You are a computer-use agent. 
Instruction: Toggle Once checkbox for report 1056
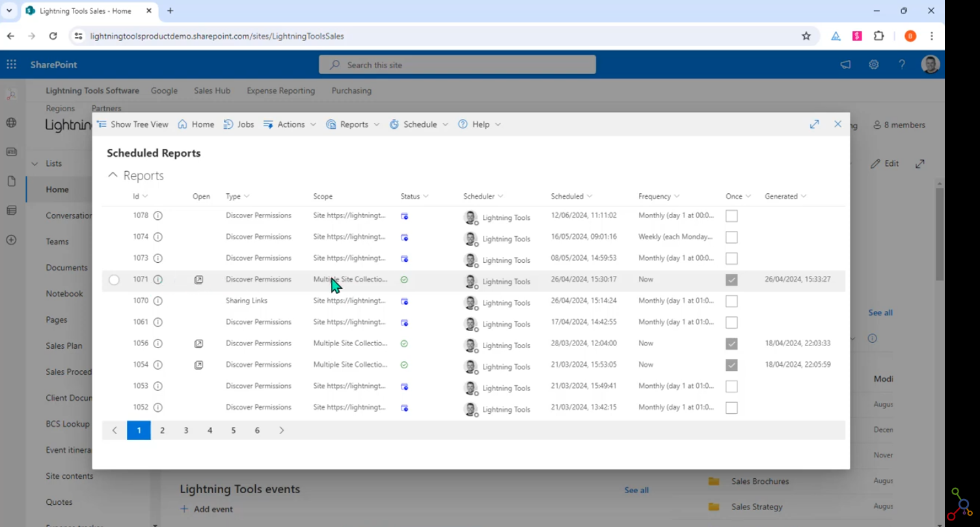(731, 344)
